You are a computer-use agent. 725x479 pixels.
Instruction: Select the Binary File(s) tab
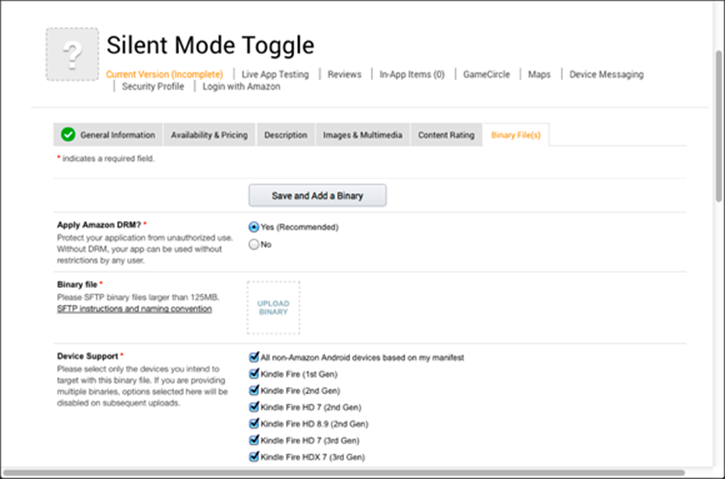pyautogui.click(x=516, y=135)
